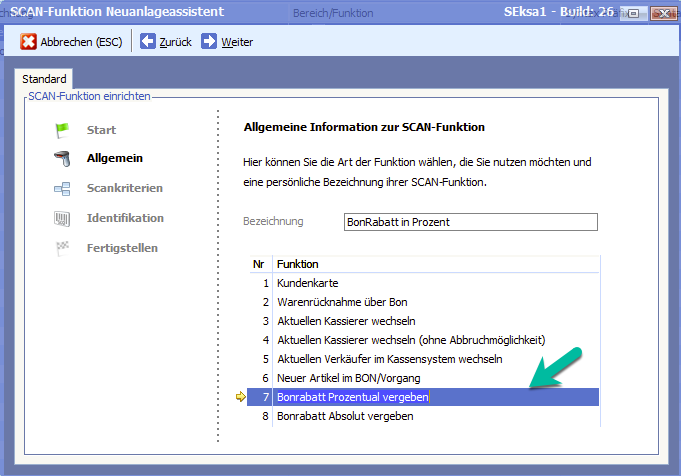
Task: Select Aktuellen Verkäufer im Kassensystem wechseln
Action: click(389, 359)
